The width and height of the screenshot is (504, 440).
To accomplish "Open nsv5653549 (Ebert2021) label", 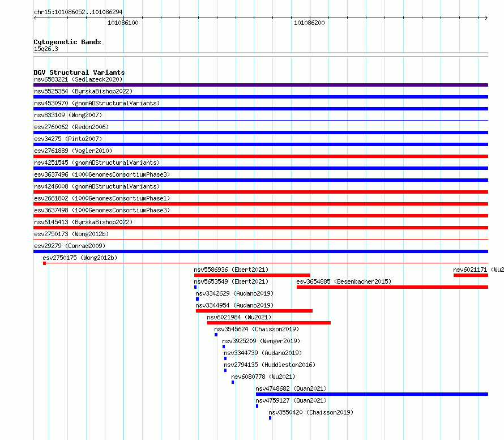I will click(x=231, y=281).
